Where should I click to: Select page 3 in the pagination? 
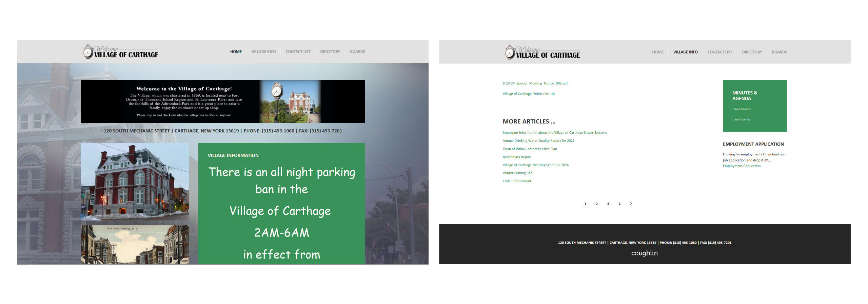[x=608, y=204]
